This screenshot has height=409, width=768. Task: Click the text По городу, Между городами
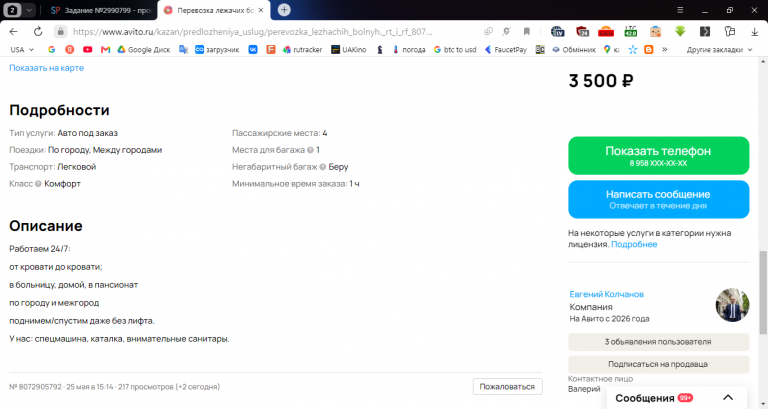(105, 150)
